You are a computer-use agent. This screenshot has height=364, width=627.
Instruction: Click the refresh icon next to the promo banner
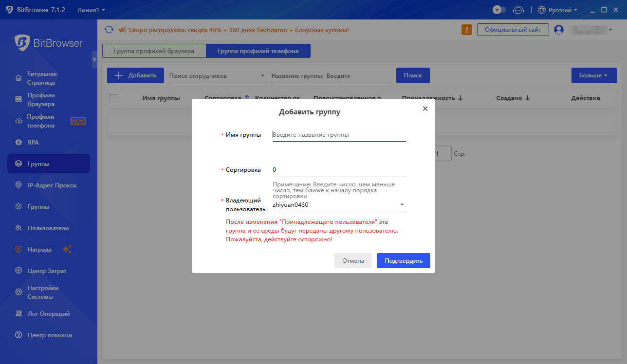109,30
